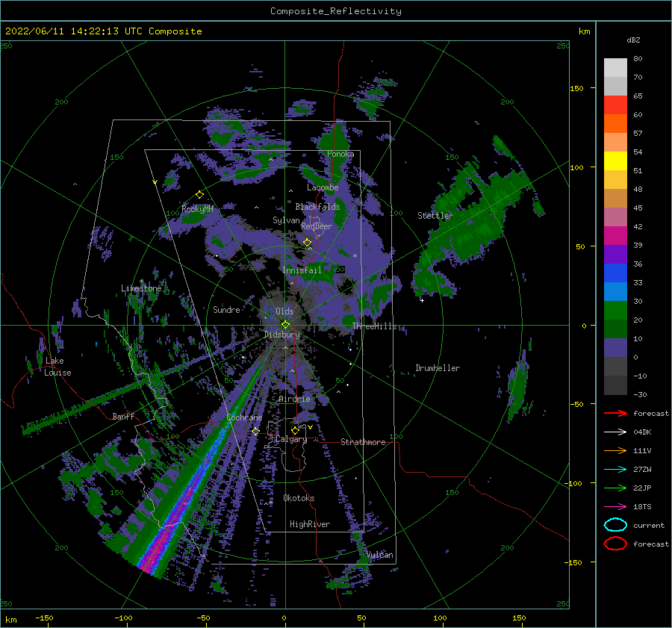Click the Banff label
The width and height of the screenshot is (672, 628).
click(x=123, y=416)
